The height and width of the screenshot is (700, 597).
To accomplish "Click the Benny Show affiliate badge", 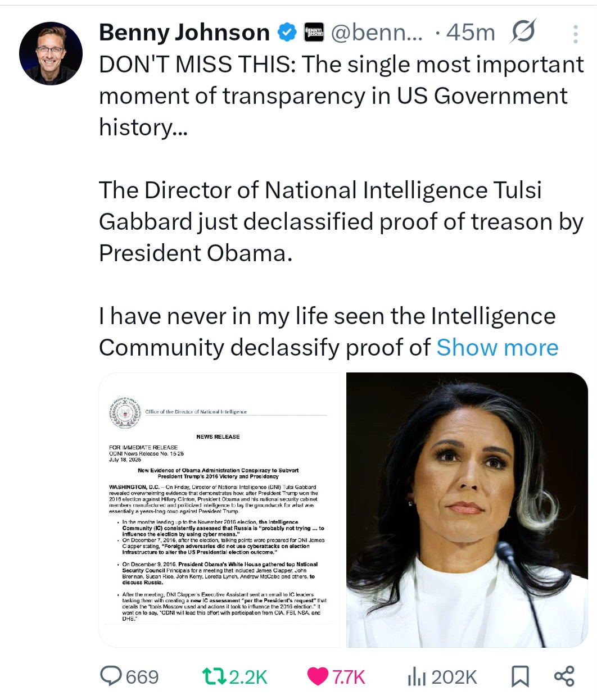I will [x=314, y=33].
